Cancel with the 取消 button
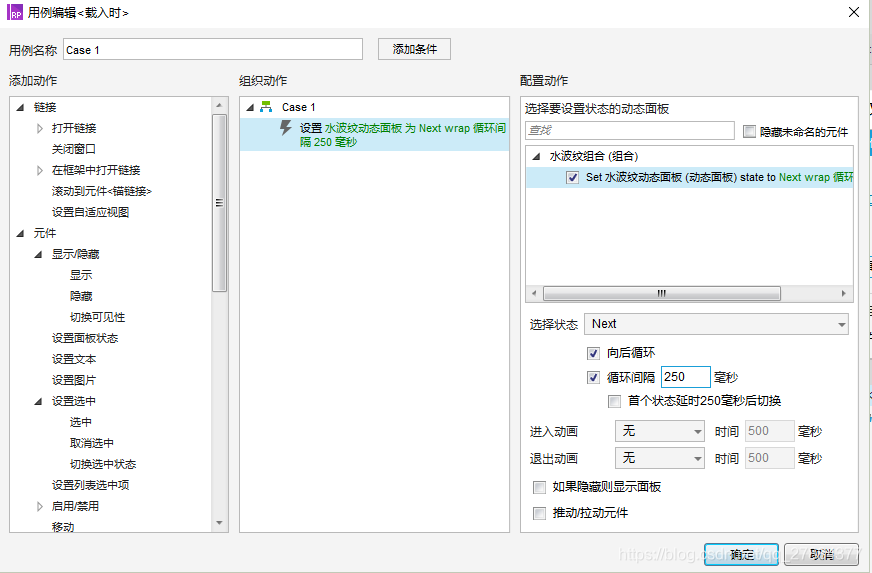The image size is (872, 573). click(x=821, y=554)
